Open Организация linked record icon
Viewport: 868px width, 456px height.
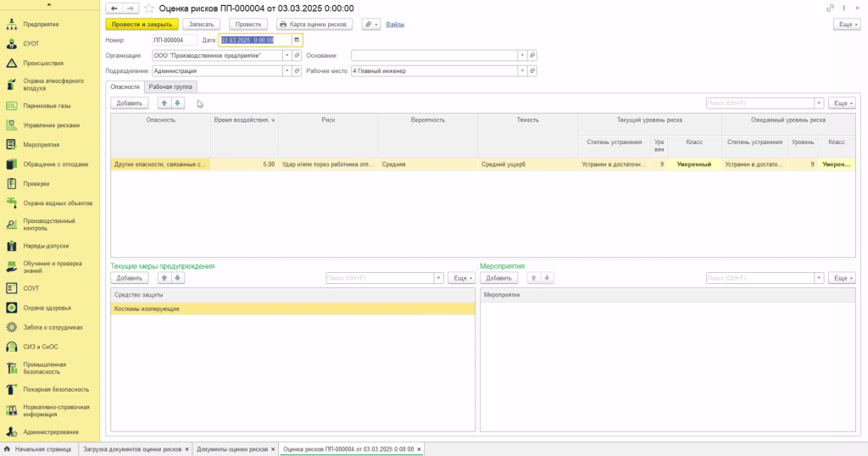298,55
